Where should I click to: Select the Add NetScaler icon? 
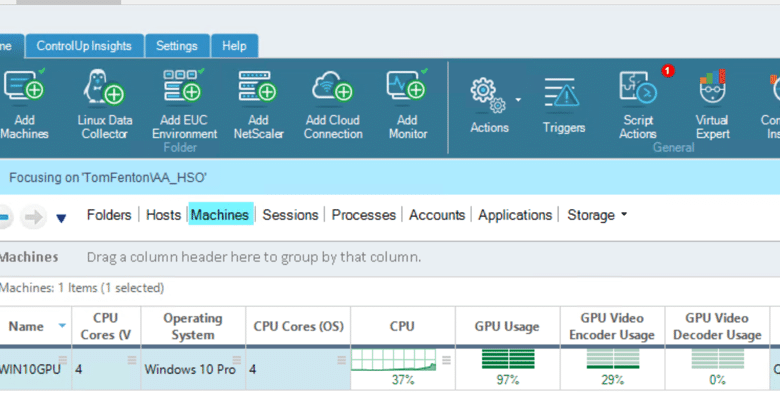point(258,87)
